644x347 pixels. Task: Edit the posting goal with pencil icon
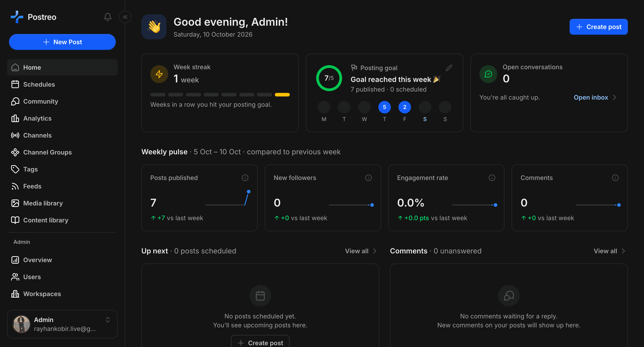(x=449, y=68)
